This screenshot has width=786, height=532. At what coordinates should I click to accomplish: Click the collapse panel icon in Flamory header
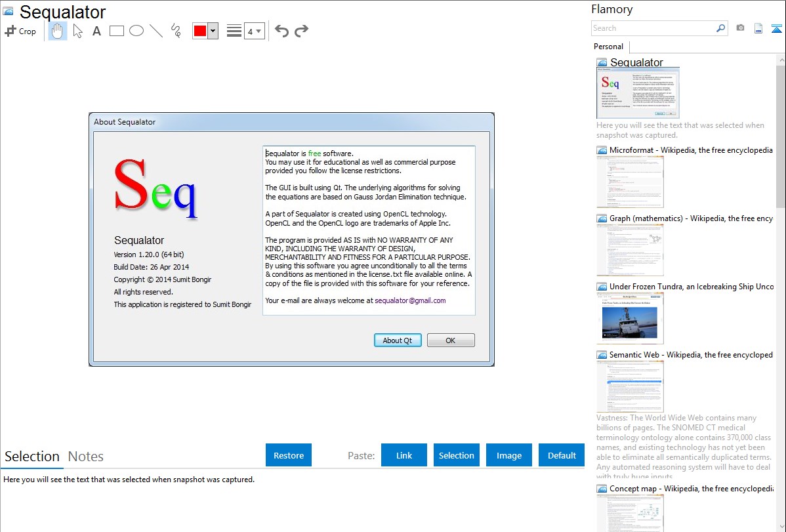click(x=776, y=28)
